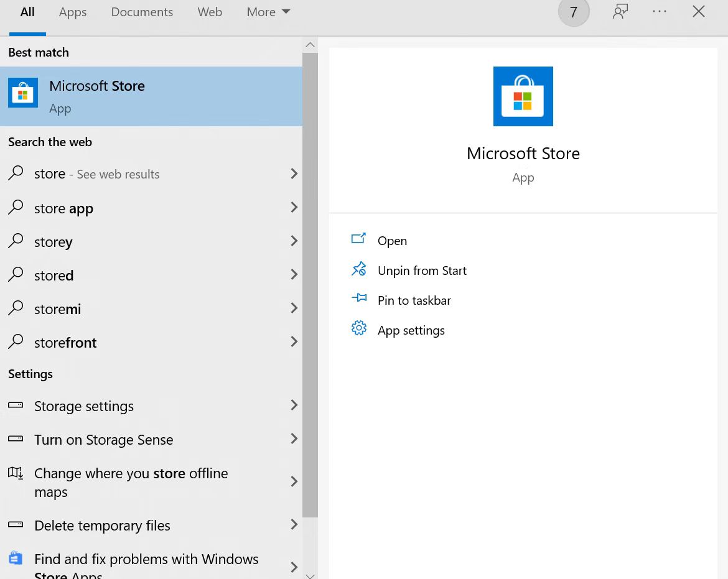Click the Unpin from Start pin icon

pos(359,269)
